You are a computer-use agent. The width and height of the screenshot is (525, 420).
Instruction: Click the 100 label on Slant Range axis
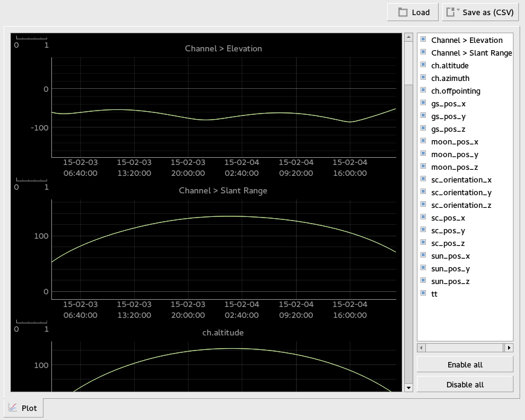tap(41, 236)
